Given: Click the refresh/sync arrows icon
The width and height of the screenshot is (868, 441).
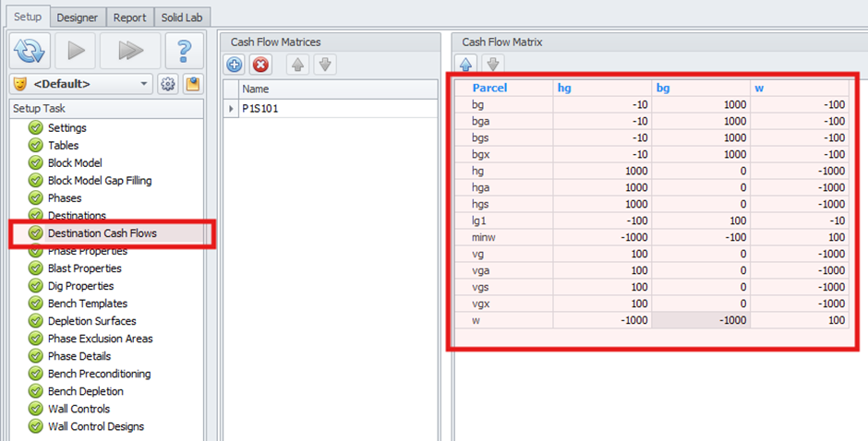Looking at the screenshot, I should [x=30, y=51].
